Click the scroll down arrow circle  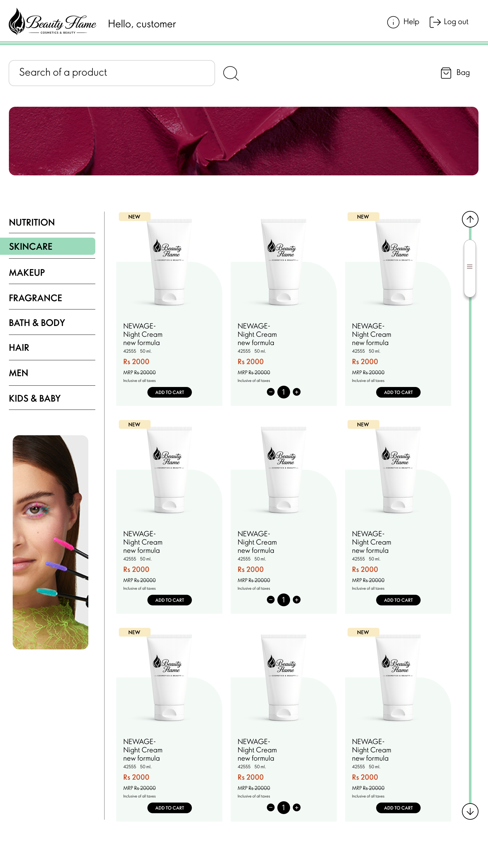470,811
